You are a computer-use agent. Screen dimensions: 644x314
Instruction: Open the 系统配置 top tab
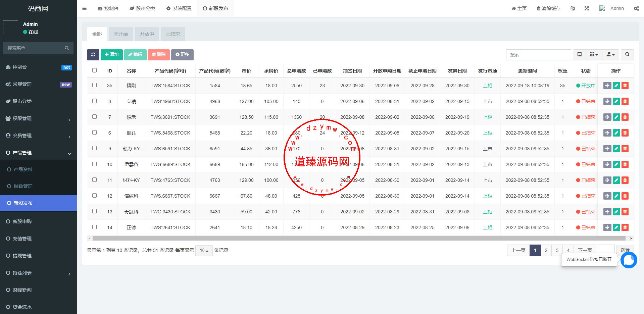click(179, 8)
